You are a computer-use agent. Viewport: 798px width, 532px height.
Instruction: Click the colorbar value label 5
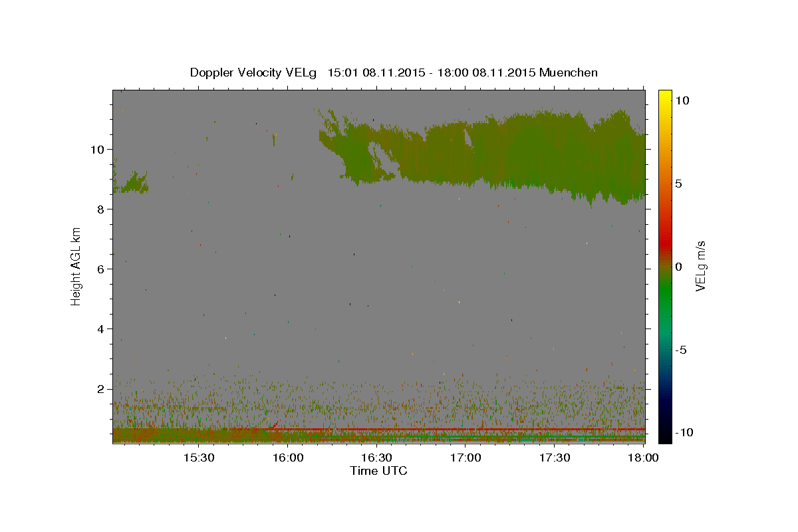click(x=678, y=184)
